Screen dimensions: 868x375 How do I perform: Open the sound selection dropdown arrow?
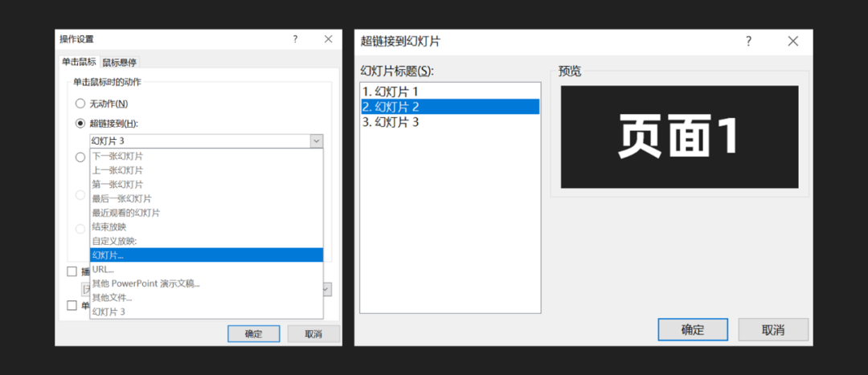point(327,289)
